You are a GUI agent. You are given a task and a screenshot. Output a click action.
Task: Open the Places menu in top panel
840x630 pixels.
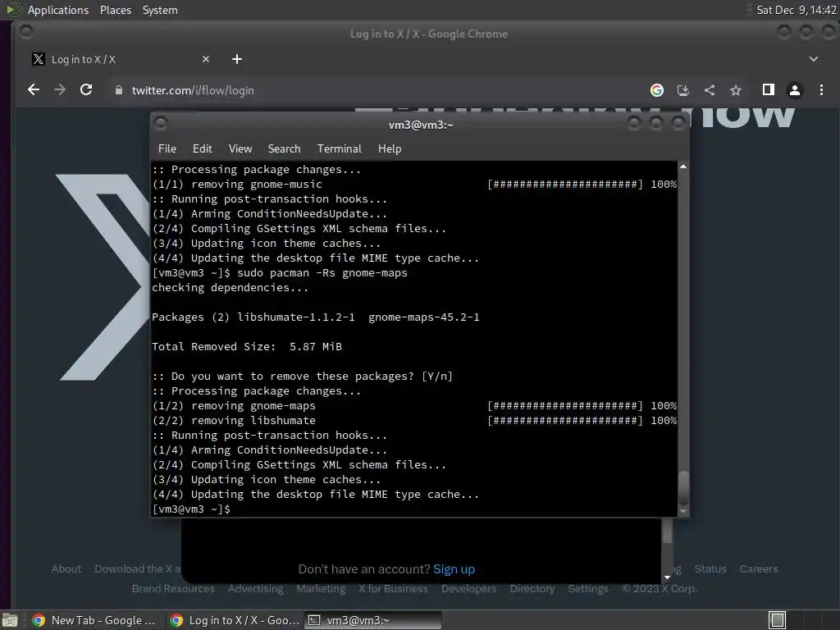coord(115,10)
